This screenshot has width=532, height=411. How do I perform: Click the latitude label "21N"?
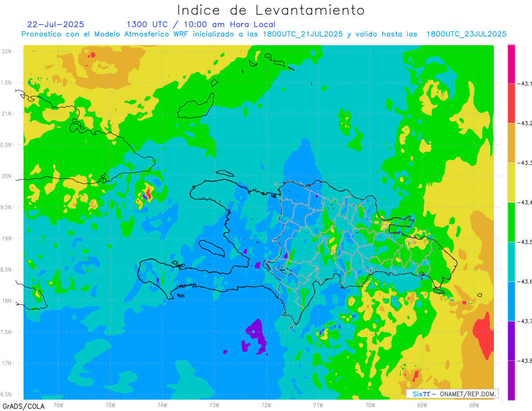coord(8,114)
